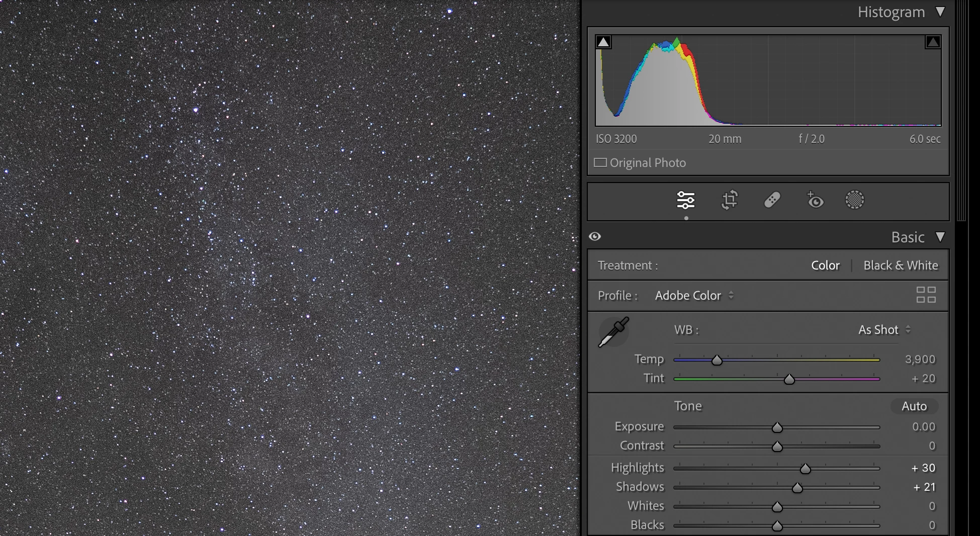Screen dimensions: 980x536
Task: Click the Temp label
Action: point(649,359)
